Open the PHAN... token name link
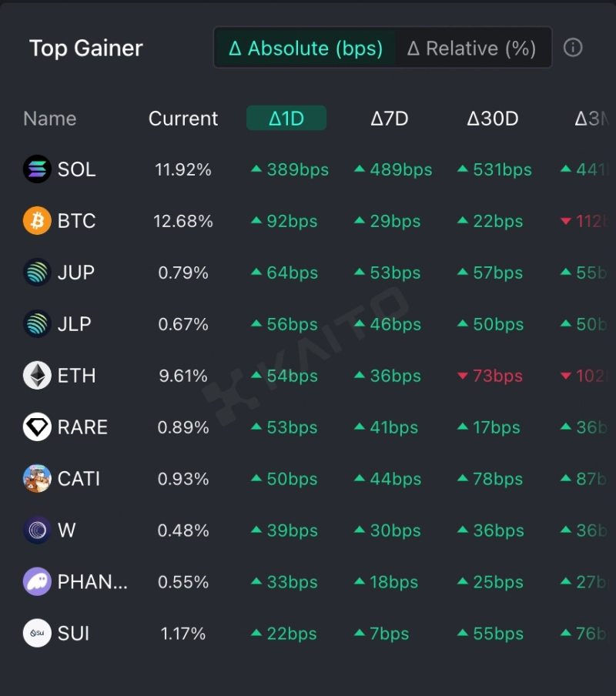The width and height of the screenshot is (616, 696). (92, 582)
